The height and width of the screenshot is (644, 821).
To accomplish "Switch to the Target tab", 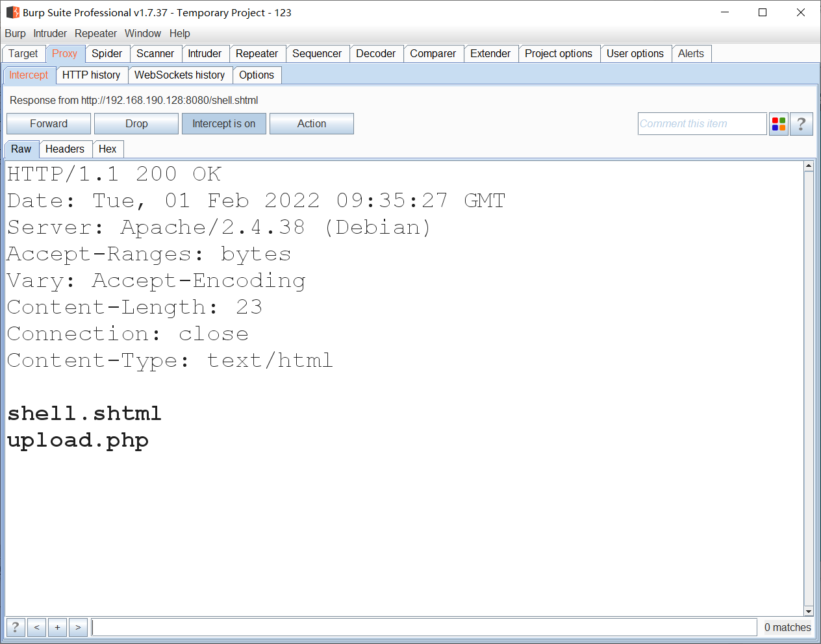I will coord(23,54).
